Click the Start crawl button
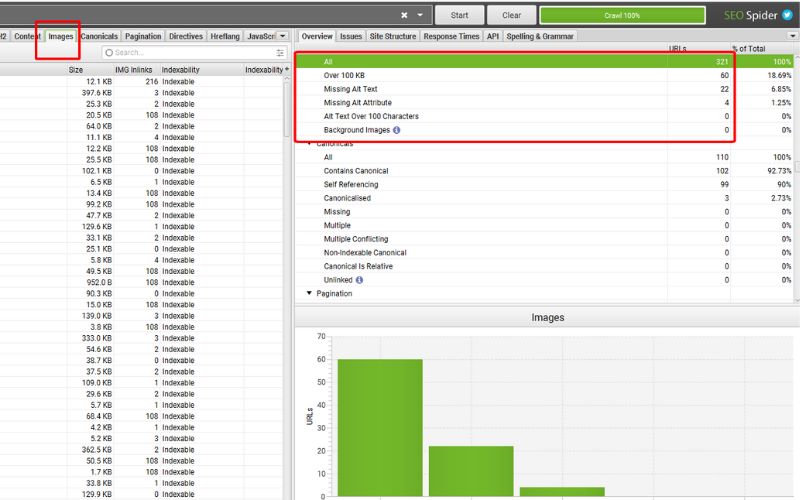800x500 pixels. [459, 15]
